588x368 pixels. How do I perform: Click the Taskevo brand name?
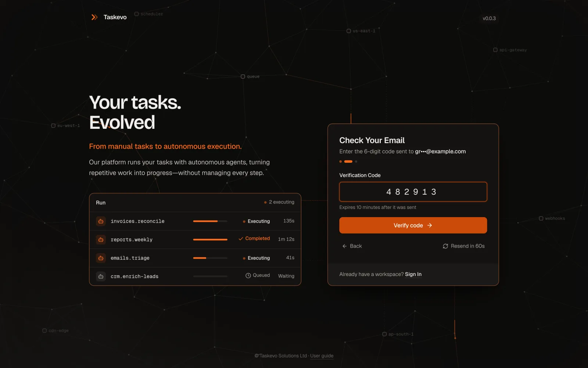115,17
